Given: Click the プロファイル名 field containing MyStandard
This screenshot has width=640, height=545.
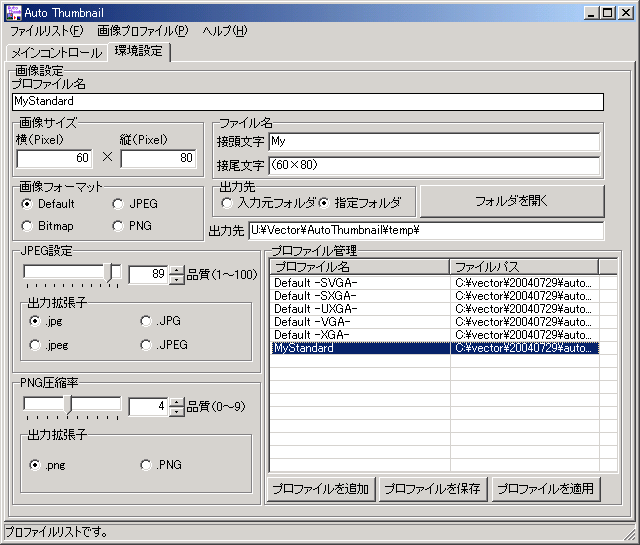Looking at the screenshot, I should coord(308,102).
